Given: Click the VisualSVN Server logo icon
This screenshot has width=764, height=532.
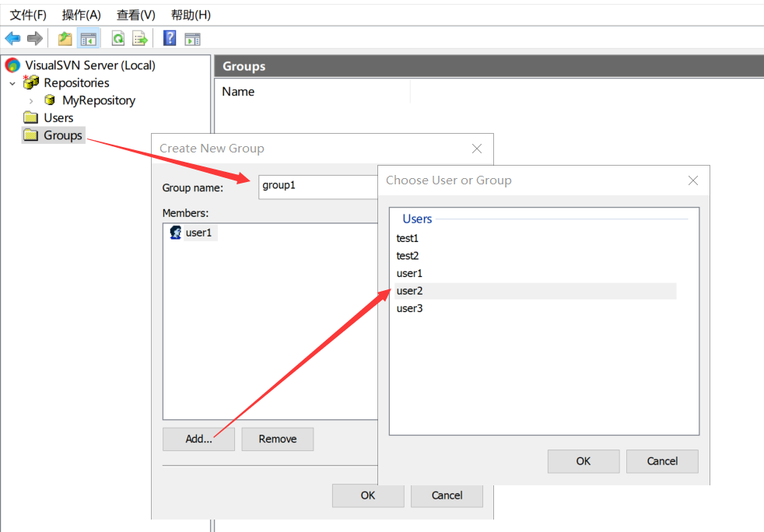Looking at the screenshot, I should 12,65.
